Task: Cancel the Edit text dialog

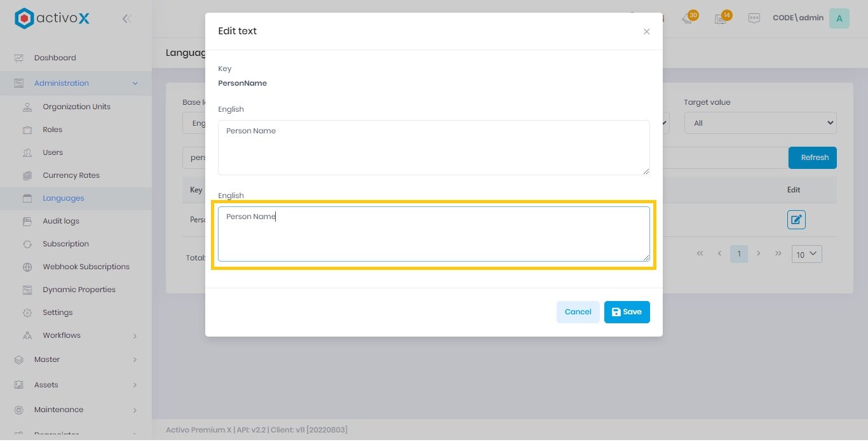Action: tap(578, 312)
